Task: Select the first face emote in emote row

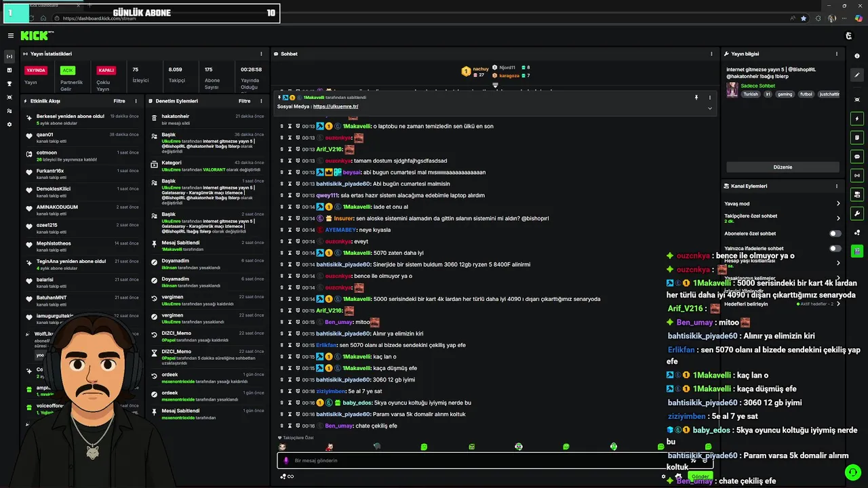Action: [x=283, y=447]
